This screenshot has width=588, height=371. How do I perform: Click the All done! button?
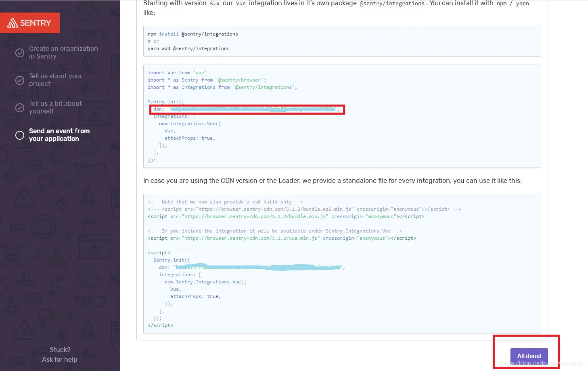(529, 356)
